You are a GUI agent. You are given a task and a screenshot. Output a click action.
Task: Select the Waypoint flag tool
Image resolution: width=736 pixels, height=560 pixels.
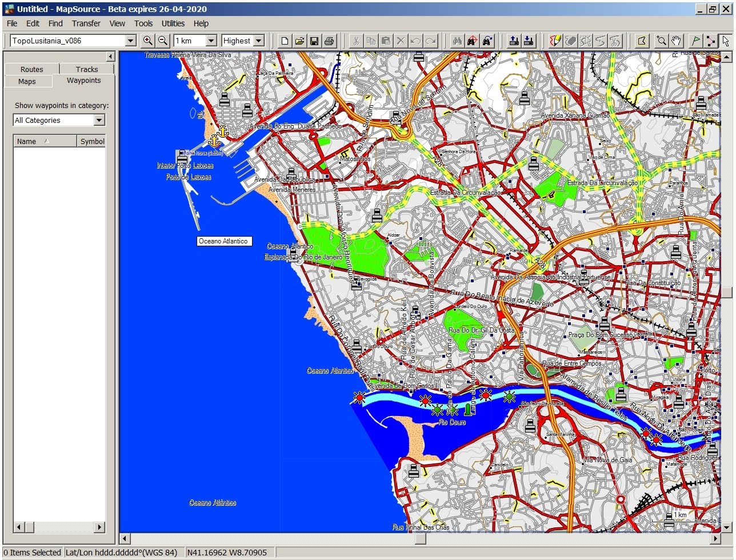pyautogui.click(x=695, y=41)
